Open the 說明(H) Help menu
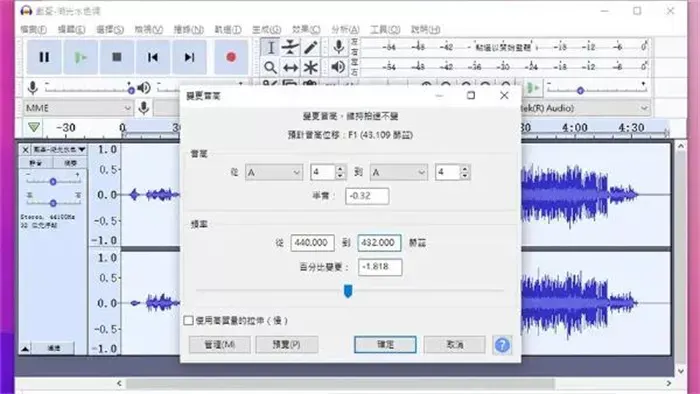The height and width of the screenshot is (394, 700). (425, 29)
